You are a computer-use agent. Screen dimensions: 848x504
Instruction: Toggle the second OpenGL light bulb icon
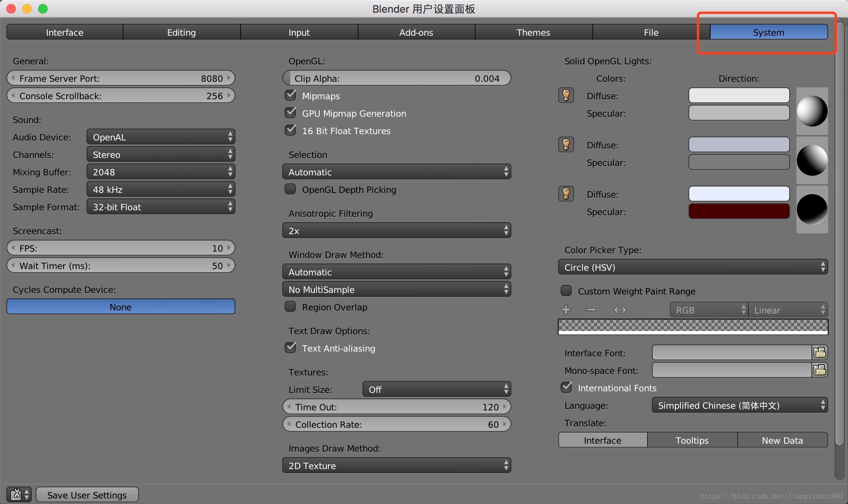[566, 144]
